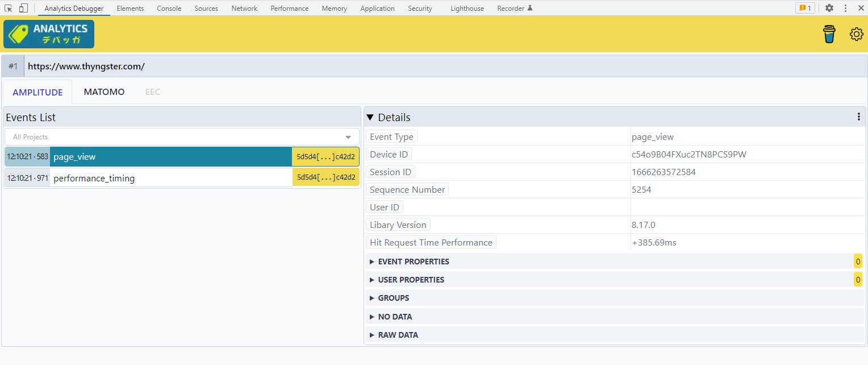Open Details panel three-dot menu

(x=858, y=117)
